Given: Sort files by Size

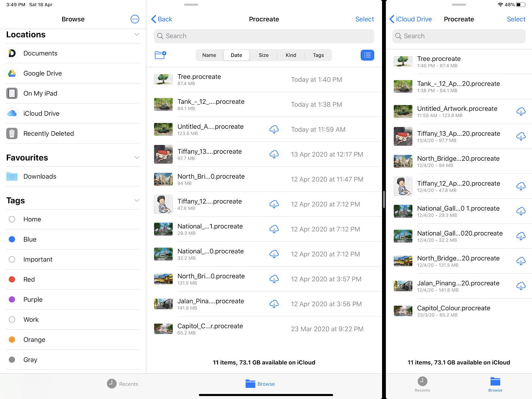Looking at the screenshot, I should tap(264, 55).
